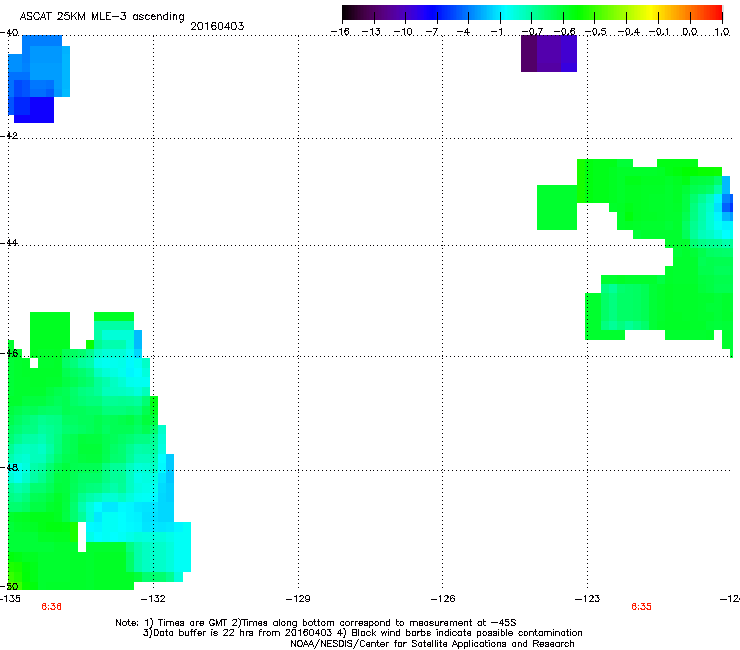Viewport: 740px width, 650px height.
Task: Click the -0.6 label on the color scale
Action: tap(564, 32)
